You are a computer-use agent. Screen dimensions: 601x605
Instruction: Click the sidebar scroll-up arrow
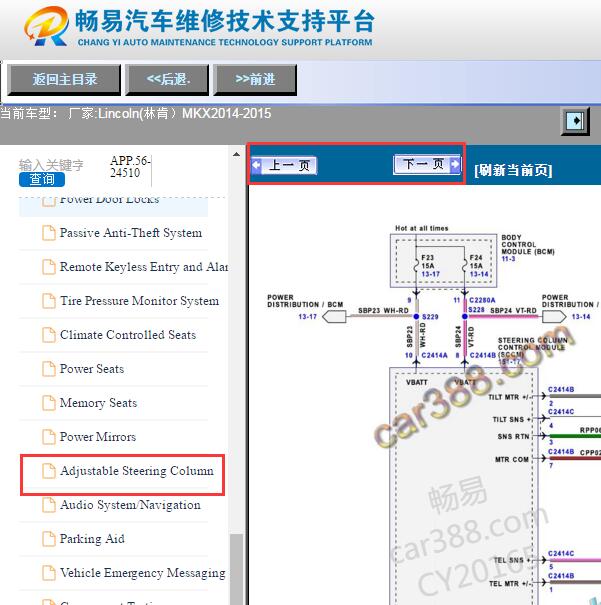click(x=236, y=155)
